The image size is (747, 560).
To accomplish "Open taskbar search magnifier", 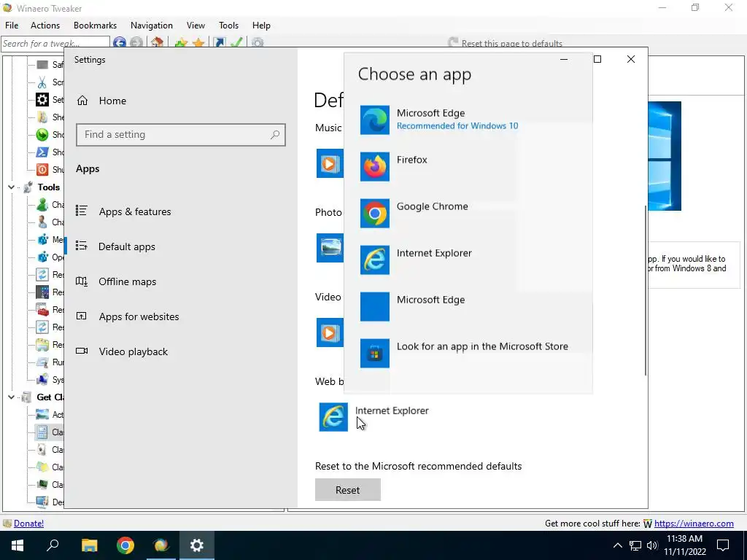I will [x=53, y=545].
